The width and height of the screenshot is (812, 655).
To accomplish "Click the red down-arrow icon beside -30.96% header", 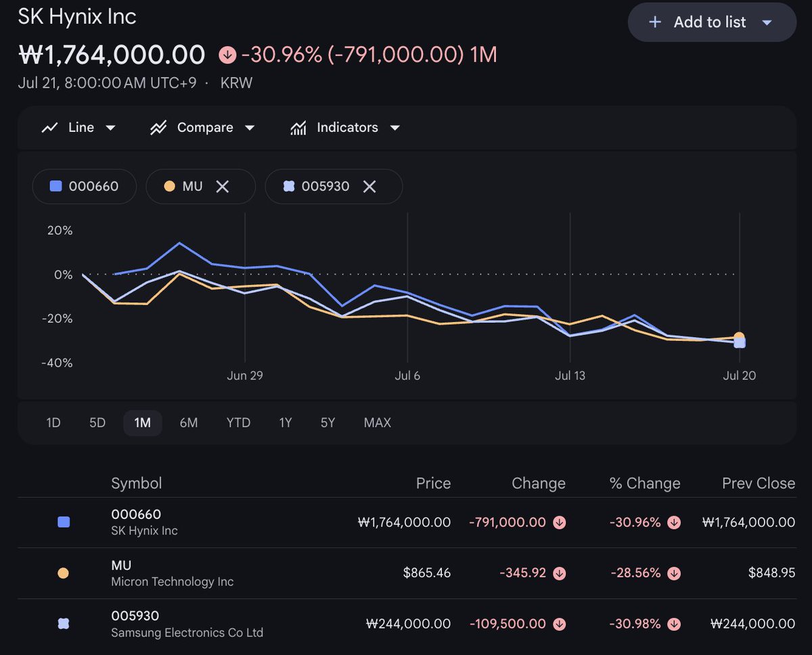I will (227, 55).
